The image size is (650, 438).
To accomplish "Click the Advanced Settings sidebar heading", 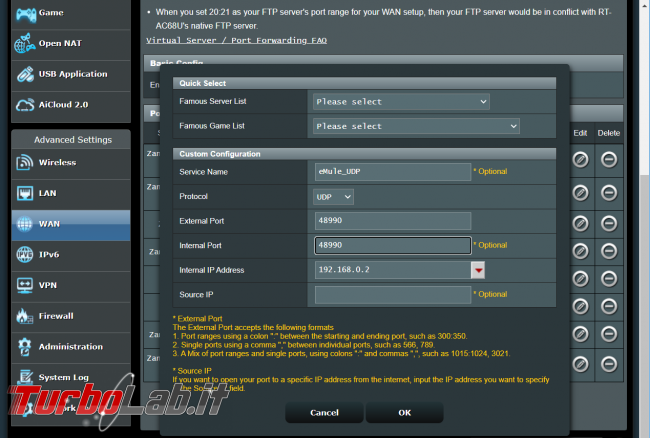I will pos(73,140).
